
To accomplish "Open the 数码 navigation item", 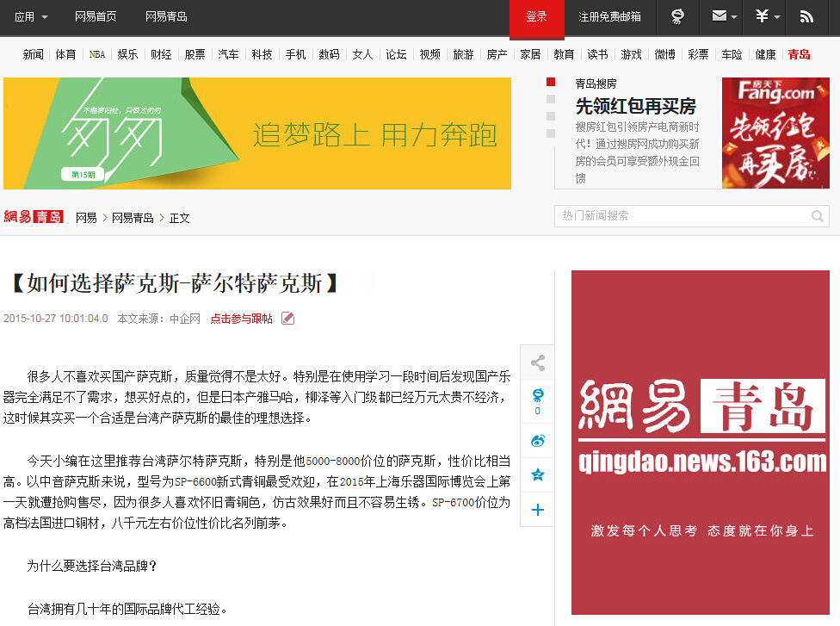I will pos(329,54).
